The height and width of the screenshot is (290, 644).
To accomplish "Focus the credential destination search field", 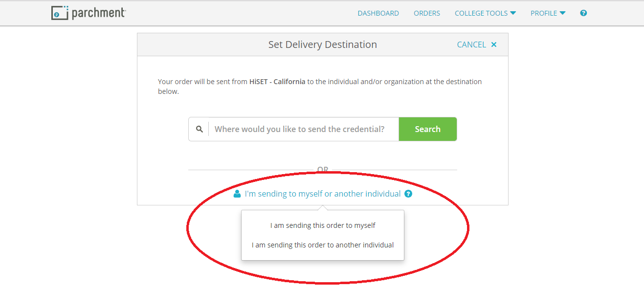I will [x=303, y=129].
